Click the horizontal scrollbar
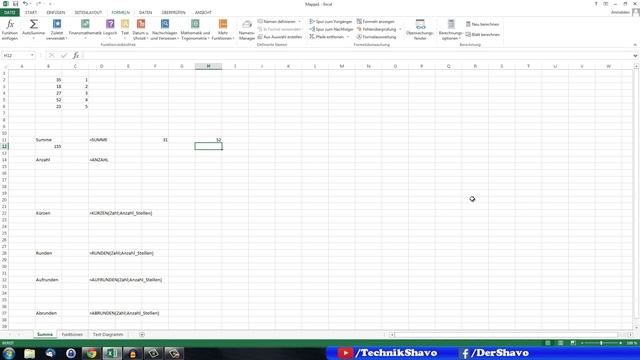The width and height of the screenshot is (640, 360). tap(506, 335)
